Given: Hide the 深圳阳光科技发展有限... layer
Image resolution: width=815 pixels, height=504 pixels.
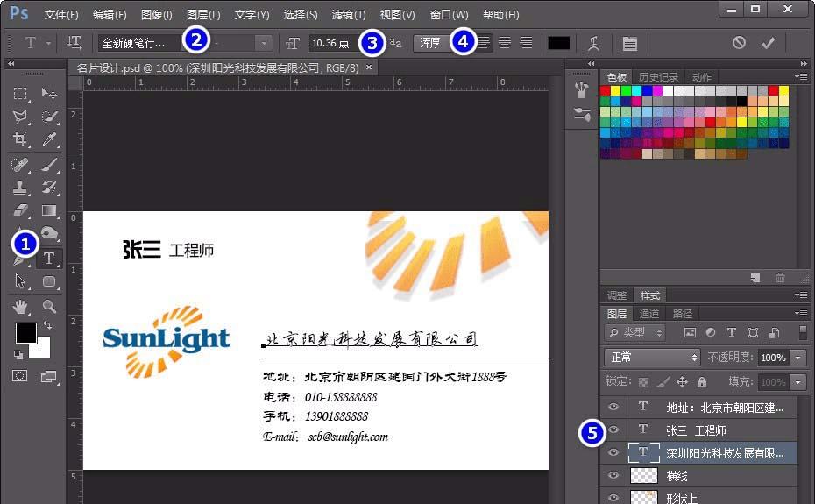Looking at the screenshot, I should click(613, 452).
